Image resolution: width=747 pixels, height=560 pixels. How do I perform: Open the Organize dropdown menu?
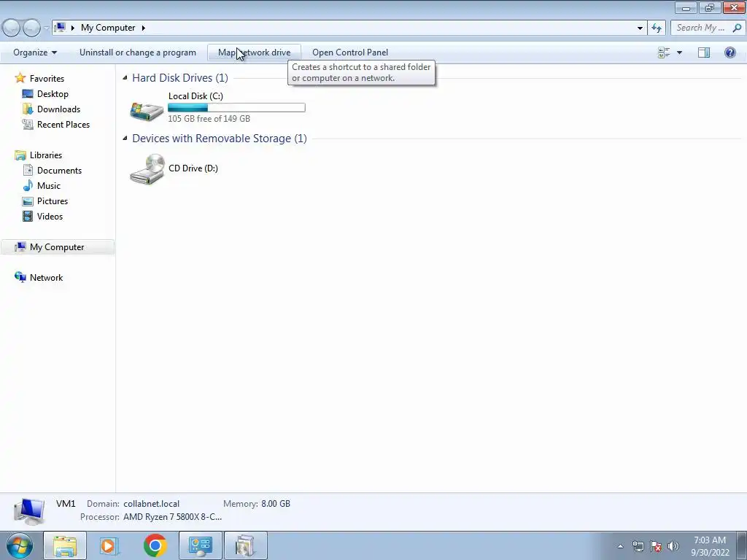[x=35, y=52]
